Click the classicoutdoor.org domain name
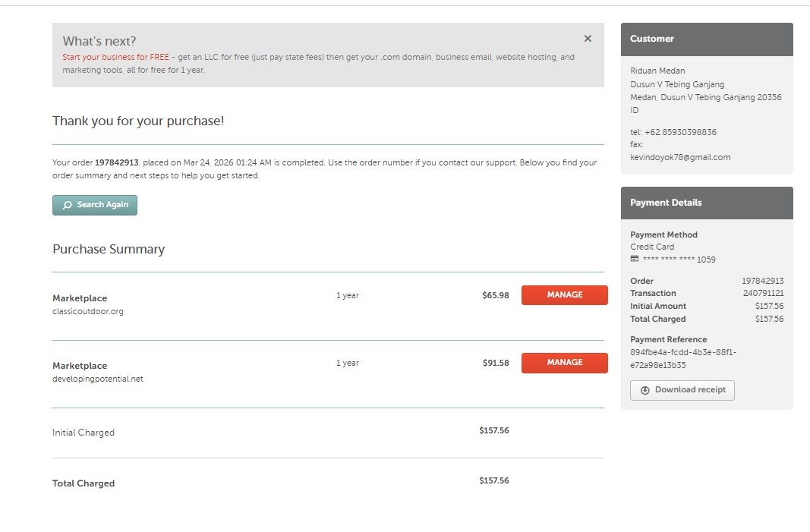This screenshot has height=532, width=810. pos(88,311)
